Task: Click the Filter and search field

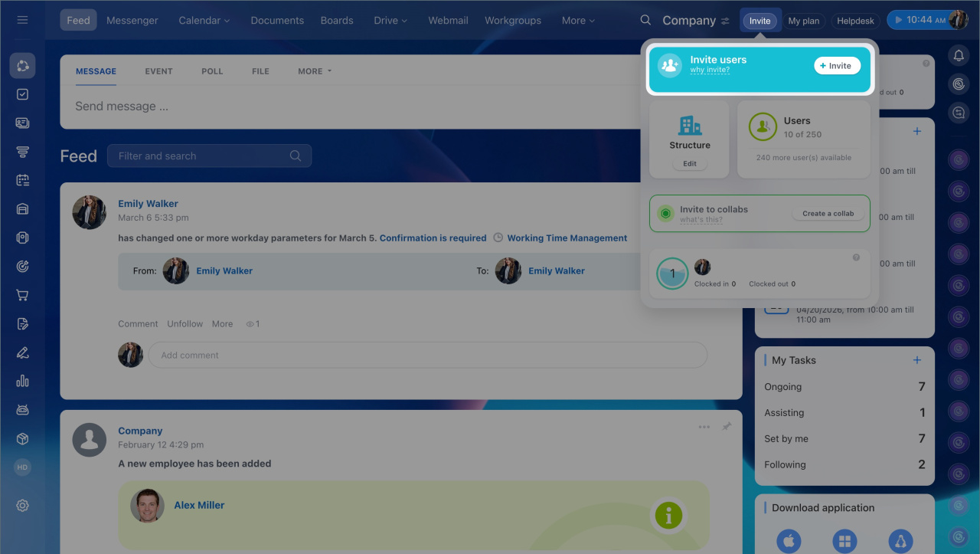Action: coord(201,156)
